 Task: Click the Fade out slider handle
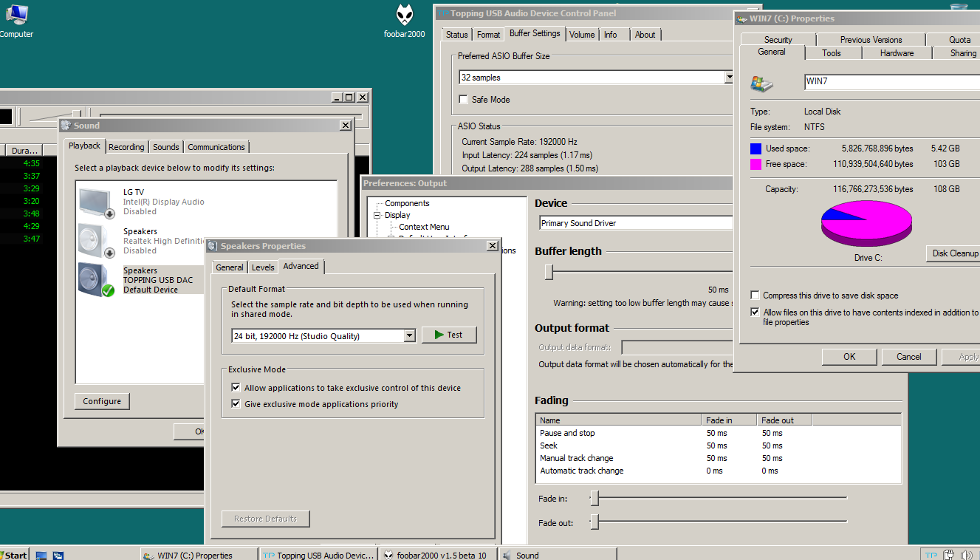pyautogui.click(x=594, y=523)
